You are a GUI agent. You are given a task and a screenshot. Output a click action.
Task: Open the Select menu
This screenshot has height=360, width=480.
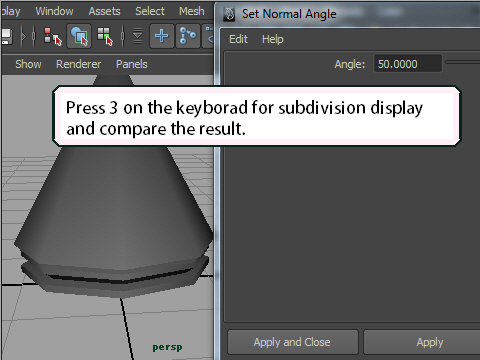point(150,11)
